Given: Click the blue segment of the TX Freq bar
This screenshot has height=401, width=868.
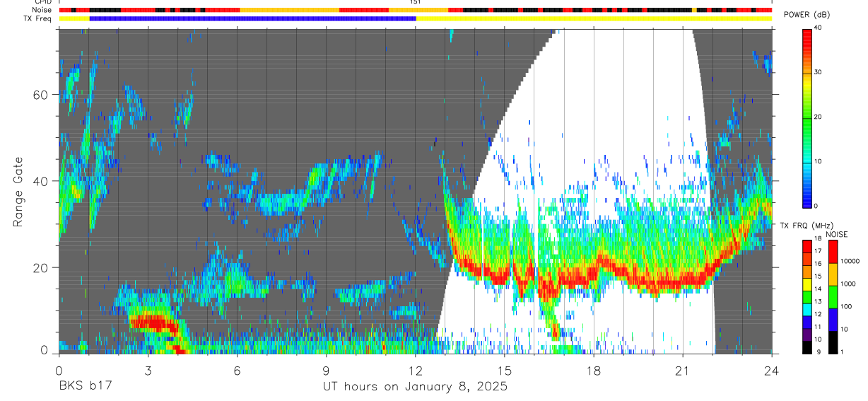Looking at the screenshot, I should (252, 18).
